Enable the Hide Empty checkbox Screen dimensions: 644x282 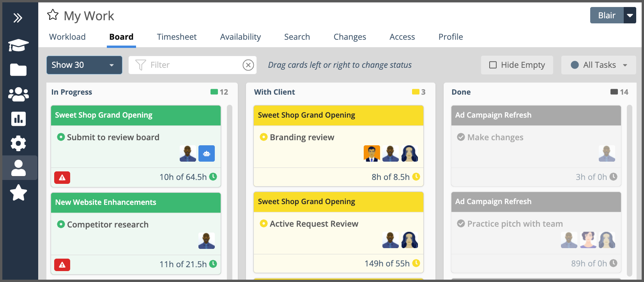pos(493,65)
